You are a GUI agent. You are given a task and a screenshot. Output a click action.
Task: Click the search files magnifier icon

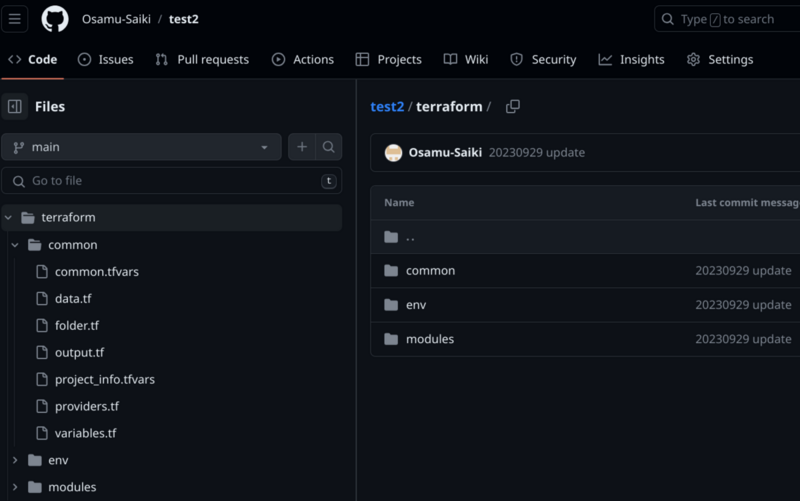coord(329,147)
